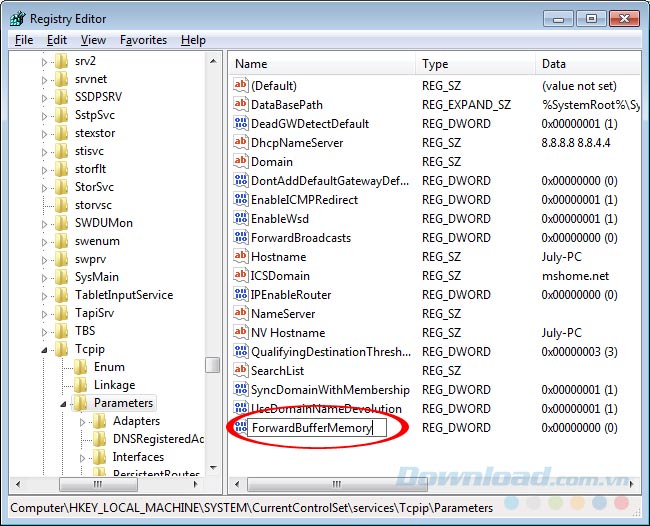Viewport: 650px width, 526px height.
Task: Collapse the Tcpip tree node
Action: tap(45, 349)
